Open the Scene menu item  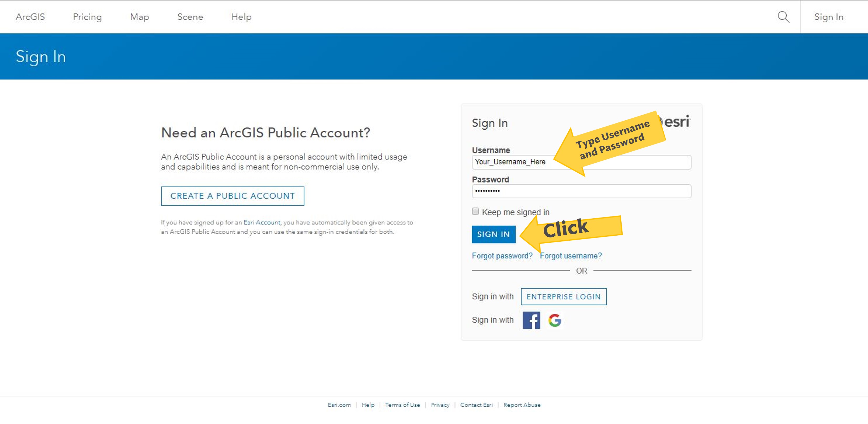(x=190, y=17)
